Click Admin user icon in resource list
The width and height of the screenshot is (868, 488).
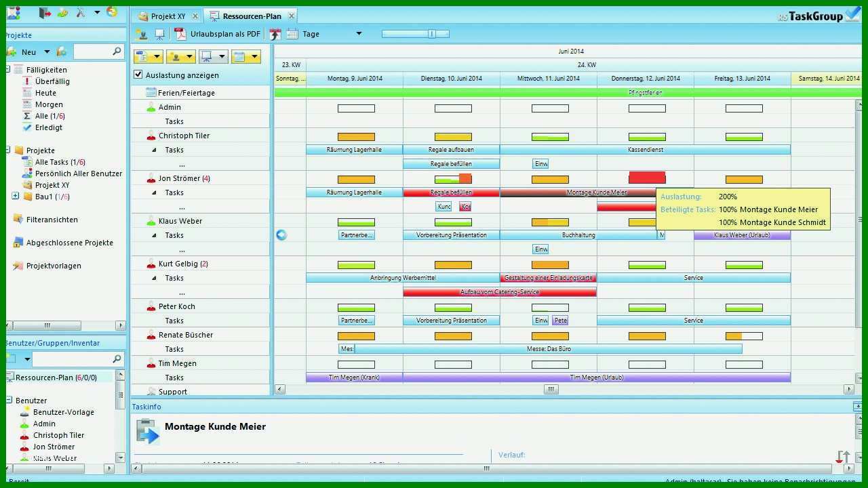pyautogui.click(x=151, y=107)
